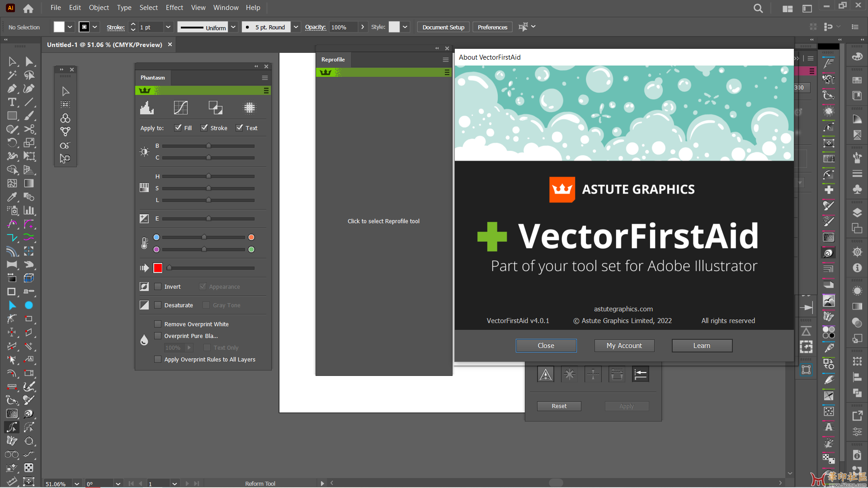
Task: Click the search magnifier icon at top
Action: [758, 8]
